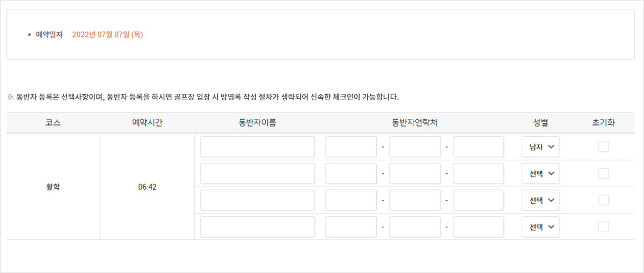Screen dimensions: 644x273
Task: Click the reservation date 2022년 07월 07일 (목)
Action: point(107,35)
